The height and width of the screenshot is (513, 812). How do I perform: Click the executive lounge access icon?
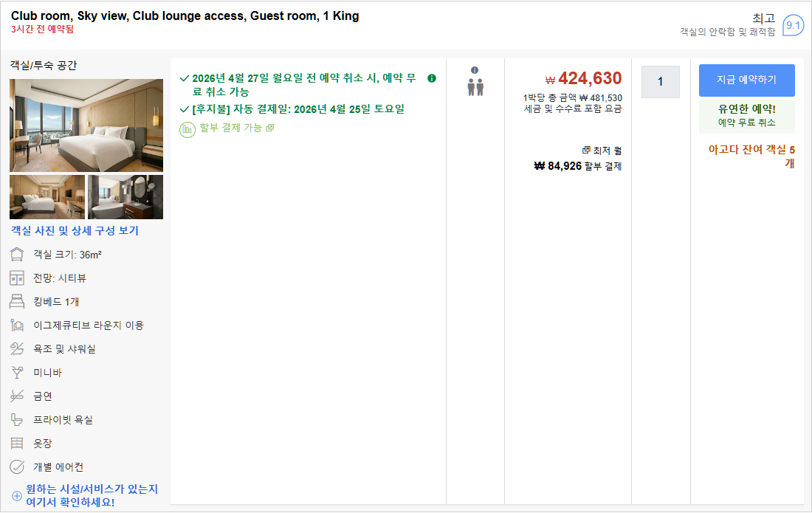(17, 326)
